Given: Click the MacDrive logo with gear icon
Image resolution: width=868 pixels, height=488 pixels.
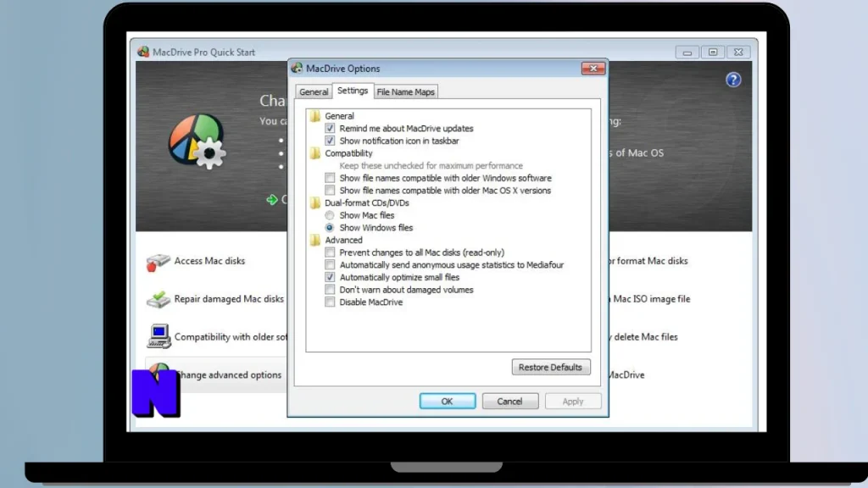Looking at the screenshot, I should 197,141.
